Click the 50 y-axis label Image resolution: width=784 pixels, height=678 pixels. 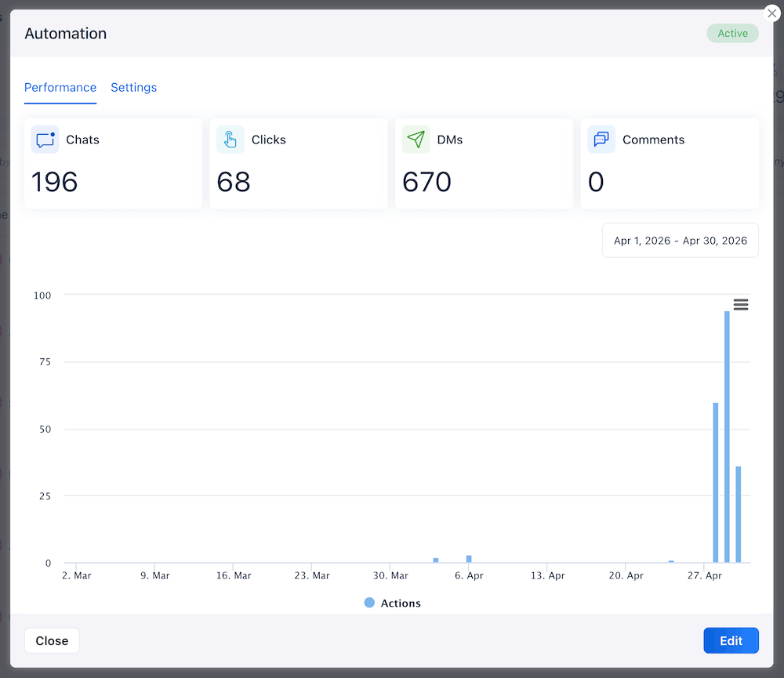(x=45, y=430)
